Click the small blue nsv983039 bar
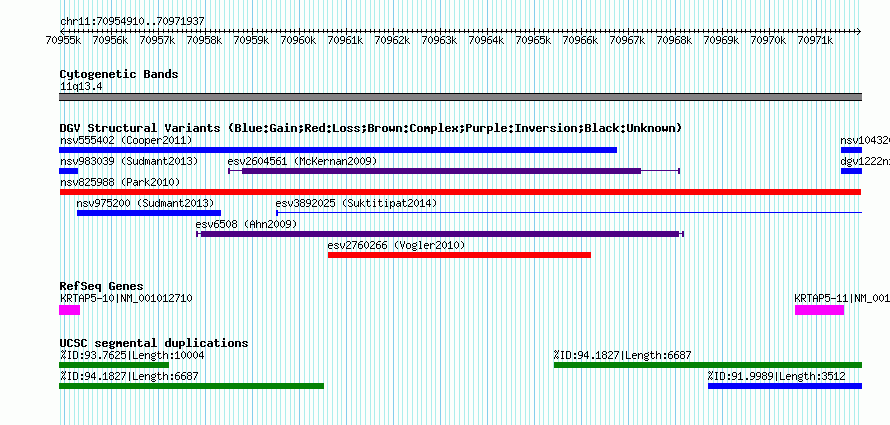Viewport: 890px width, 425px height. pos(69,171)
